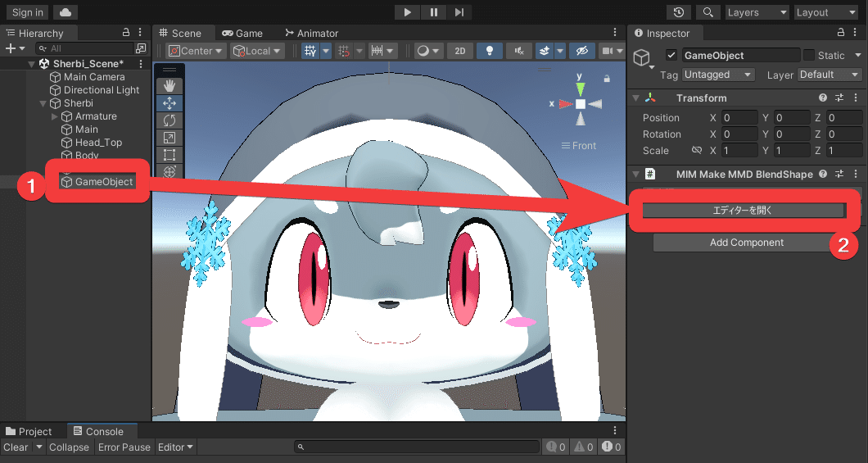This screenshot has width=868, height=463.
Task: Click the エディターを開く button
Action: point(743,210)
